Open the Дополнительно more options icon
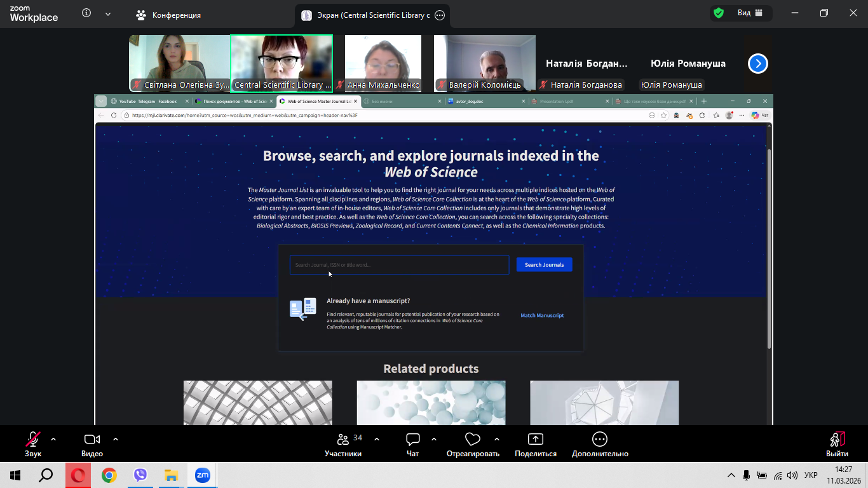Image resolution: width=868 pixels, height=488 pixels. [600, 440]
